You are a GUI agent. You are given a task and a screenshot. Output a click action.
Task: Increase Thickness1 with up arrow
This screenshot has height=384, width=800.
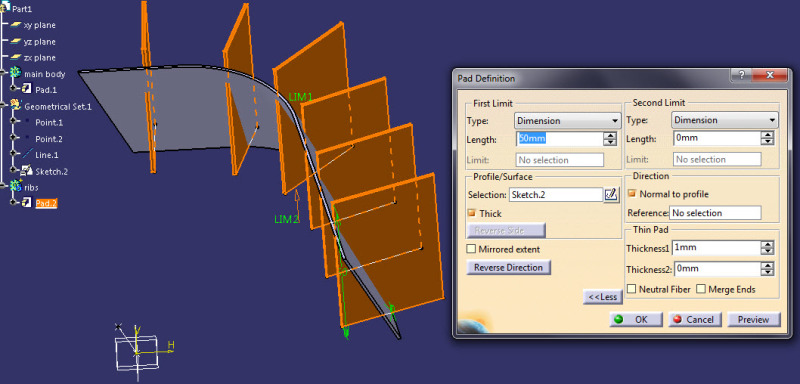[767, 245]
